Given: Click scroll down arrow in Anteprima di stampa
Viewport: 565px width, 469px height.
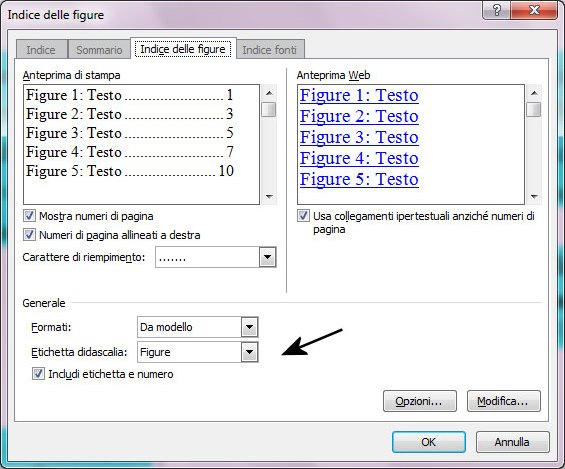Looking at the screenshot, I should 269,197.
